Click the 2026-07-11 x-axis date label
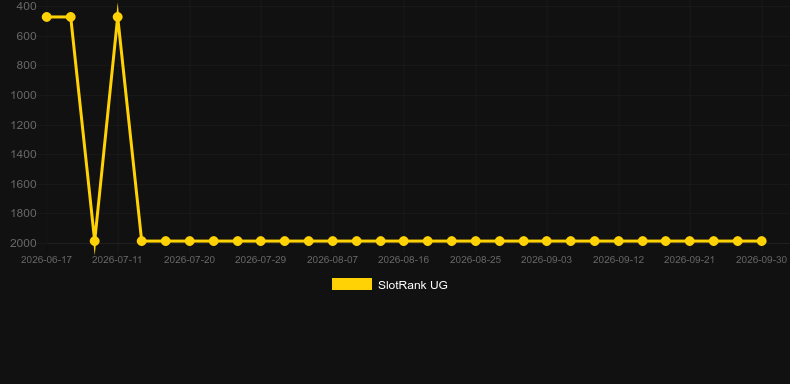 [117, 260]
